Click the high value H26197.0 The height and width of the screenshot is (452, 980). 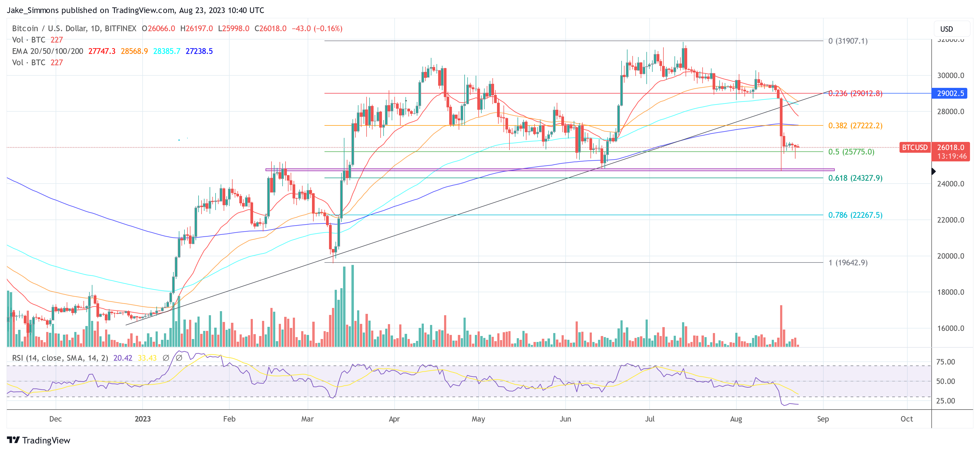[196, 29]
